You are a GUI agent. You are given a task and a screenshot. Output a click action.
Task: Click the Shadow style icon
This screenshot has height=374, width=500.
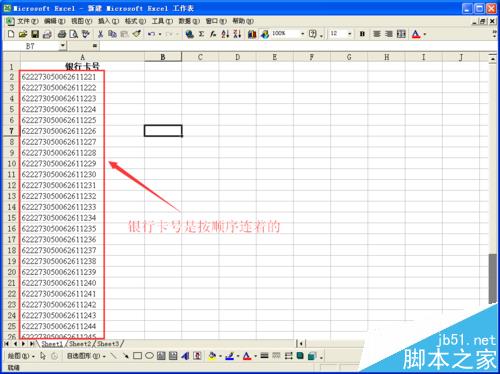300,356
